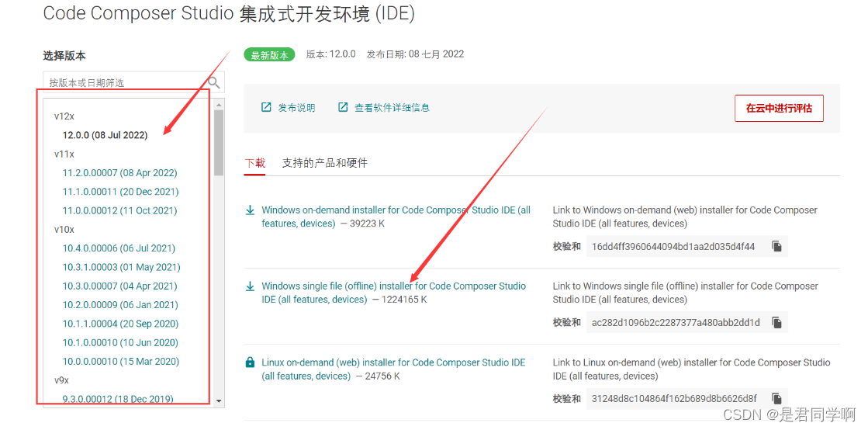Click the v12x group heading
The width and height of the screenshot is (868, 430).
[x=64, y=116]
